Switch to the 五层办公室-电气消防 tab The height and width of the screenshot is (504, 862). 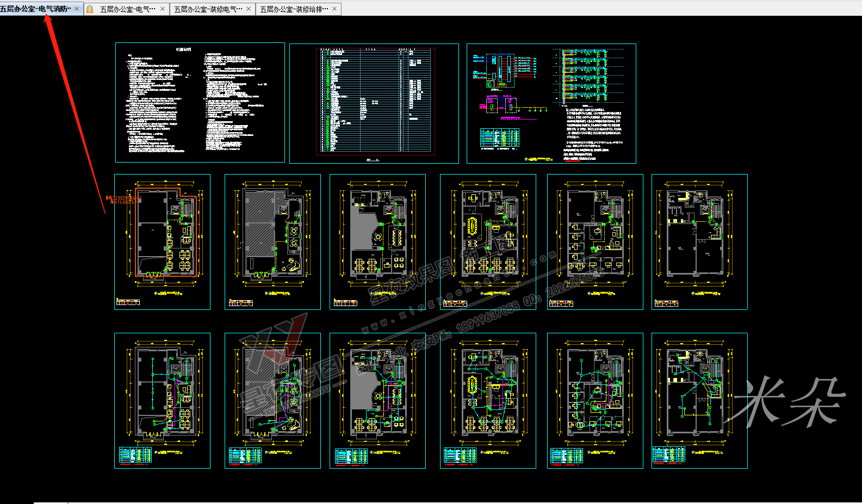[x=35, y=9]
